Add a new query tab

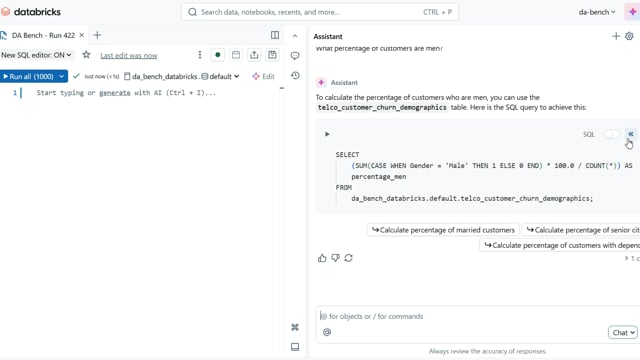[x=97, y=35]
